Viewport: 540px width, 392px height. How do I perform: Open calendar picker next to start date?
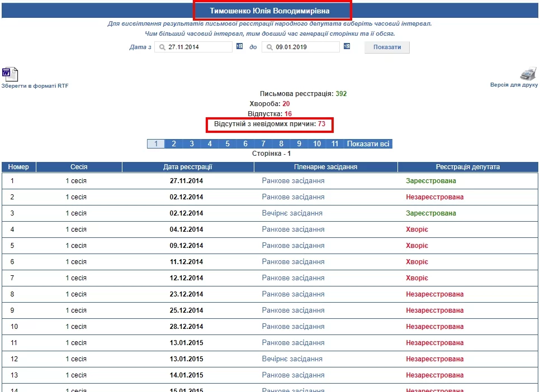[x=239, y=46]
